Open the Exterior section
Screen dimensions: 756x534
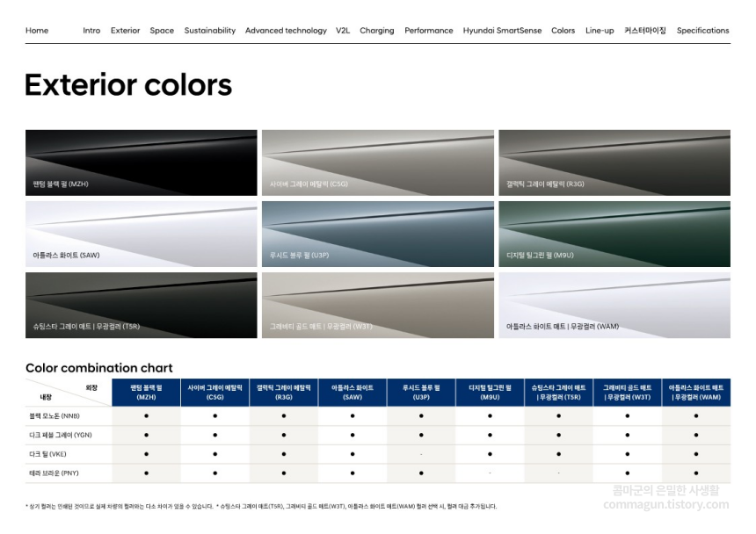point(126,31)
